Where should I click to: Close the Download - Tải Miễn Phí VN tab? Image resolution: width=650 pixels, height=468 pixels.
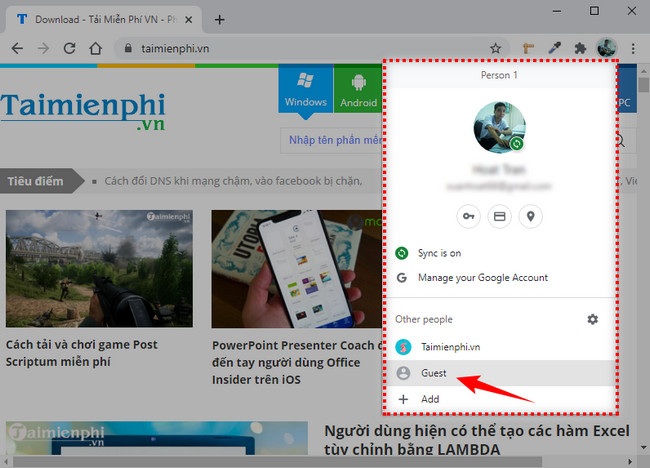189,19
